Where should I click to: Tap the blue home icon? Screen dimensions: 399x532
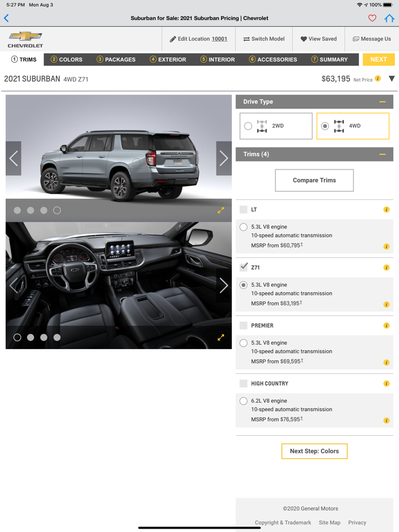(389, 18)
